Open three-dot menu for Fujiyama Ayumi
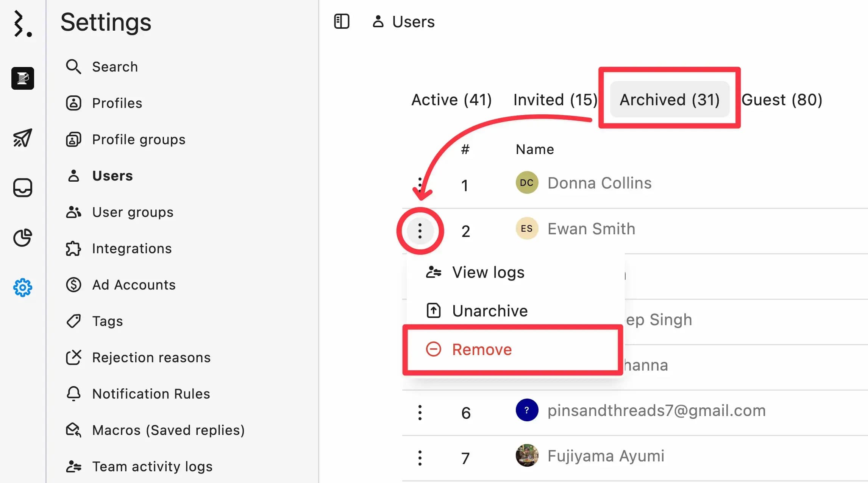Screen dimensions: 868x483 [420, 458]
